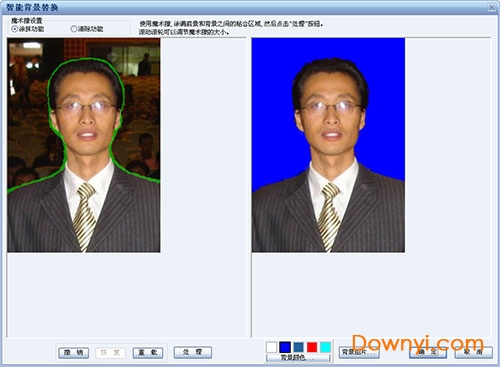Confirm with the 确定 button
The width and height of the screenshot is (500, 367).
(428, 352)
